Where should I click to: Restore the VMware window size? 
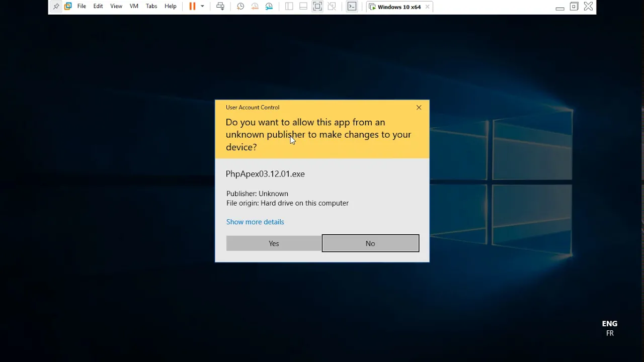[574, 7]
